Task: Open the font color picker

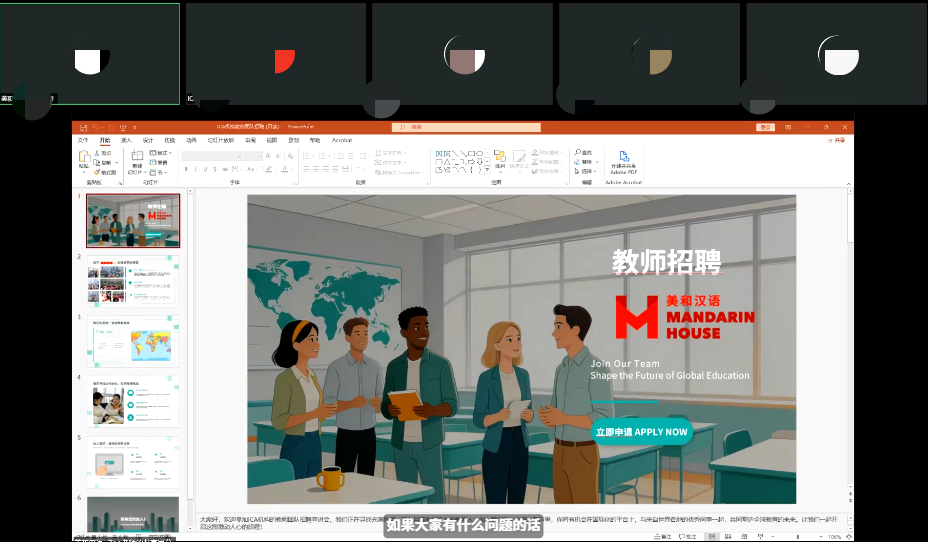Action: tap(286, 169)
